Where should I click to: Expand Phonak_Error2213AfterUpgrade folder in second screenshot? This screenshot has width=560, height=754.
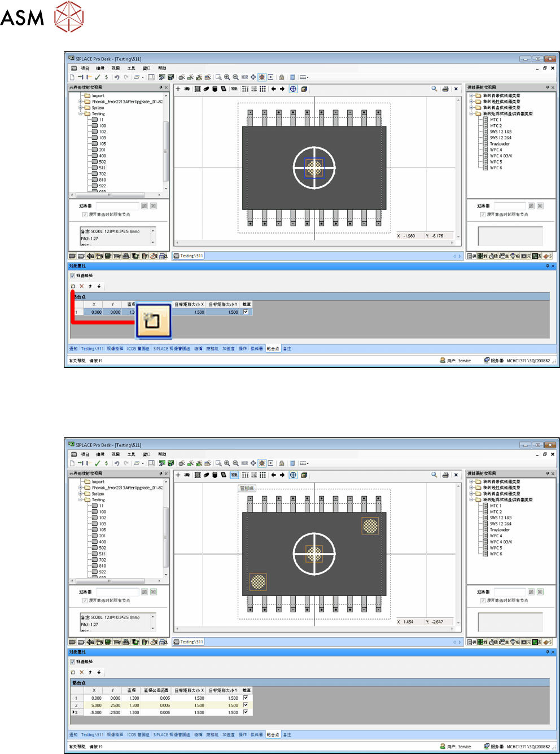tap(81, 488)
